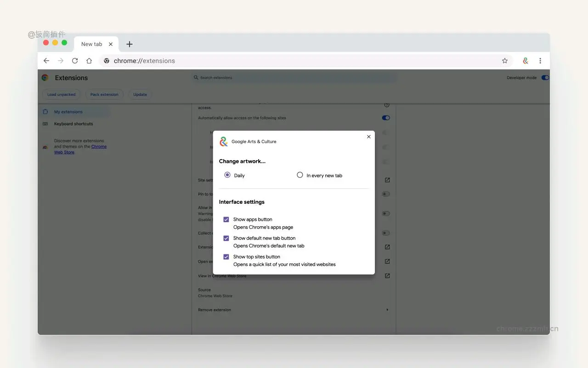This screenshot has width=588, height=368.
Task: Expand the Remove extension row
Action: click(x=387, y=310)
